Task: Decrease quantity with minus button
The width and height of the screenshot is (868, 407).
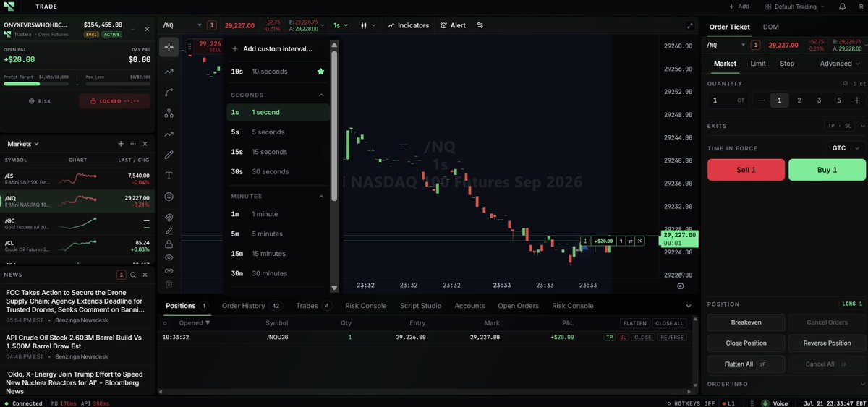Action: click(x=761, y=100)
